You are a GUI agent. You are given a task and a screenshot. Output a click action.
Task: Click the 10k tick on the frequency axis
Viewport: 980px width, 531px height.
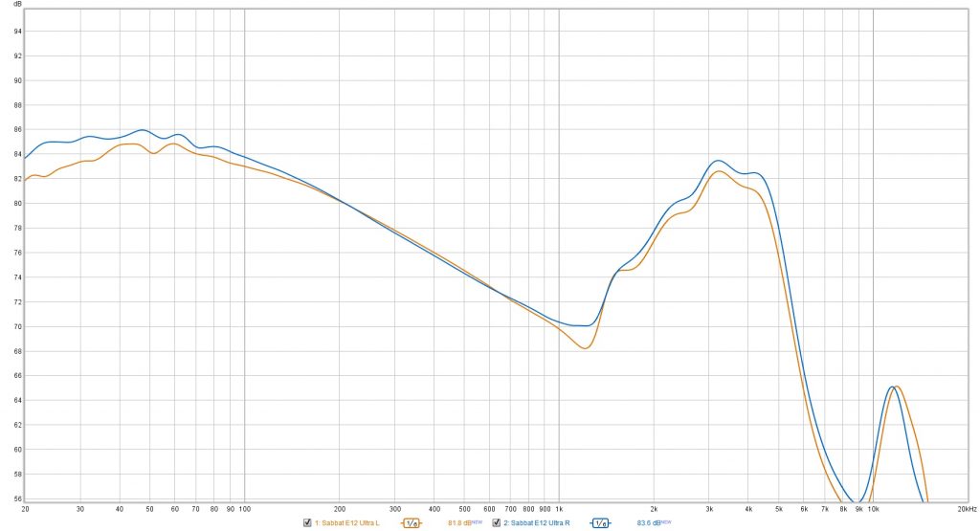click(873, 509)
